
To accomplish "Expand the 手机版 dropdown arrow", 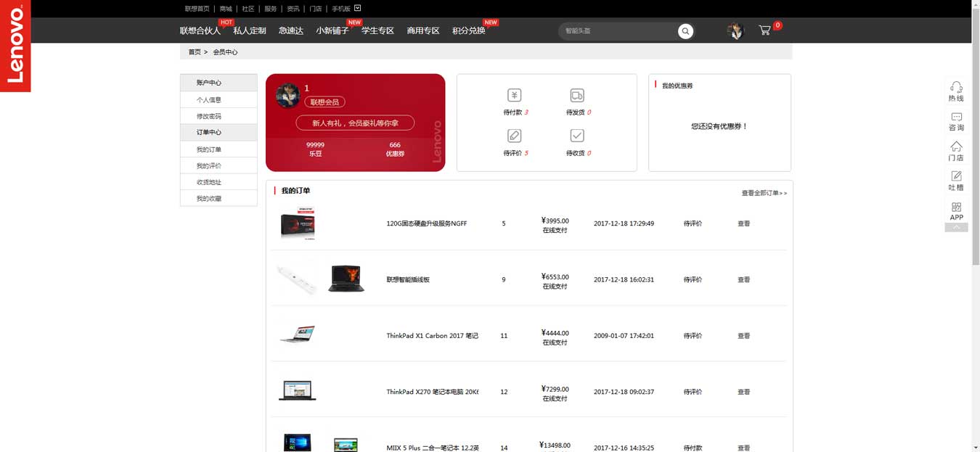I will (357, 9).
